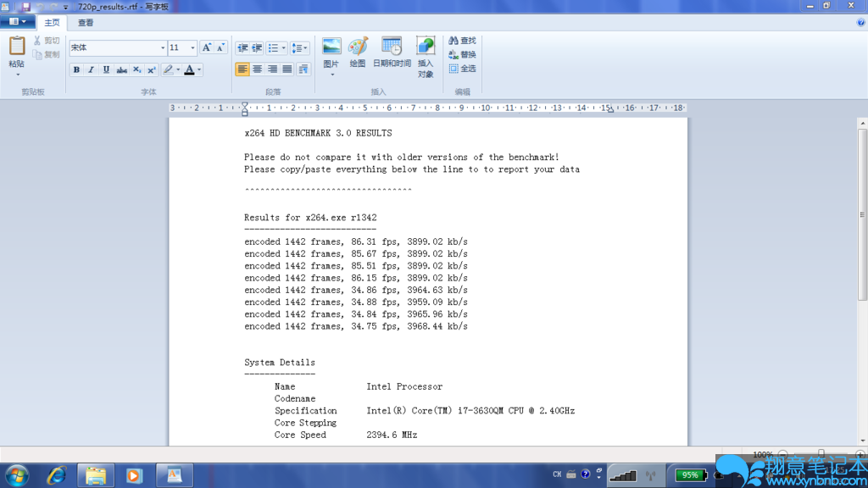868x488 pixels.
Task: Center the paragraph text
Action: pyautogui.click(x=257, y=69)
